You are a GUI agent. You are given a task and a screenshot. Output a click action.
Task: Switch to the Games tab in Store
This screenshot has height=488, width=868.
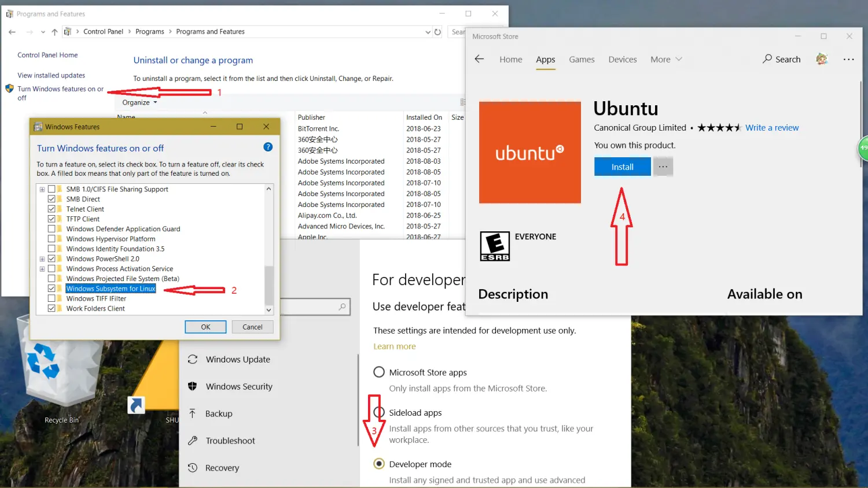click(582, 59)
